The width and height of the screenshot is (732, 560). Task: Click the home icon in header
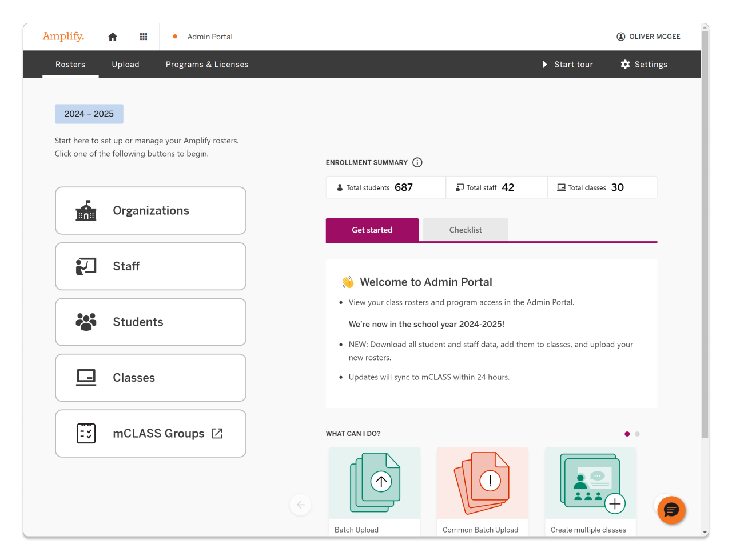tap(113, 37)
